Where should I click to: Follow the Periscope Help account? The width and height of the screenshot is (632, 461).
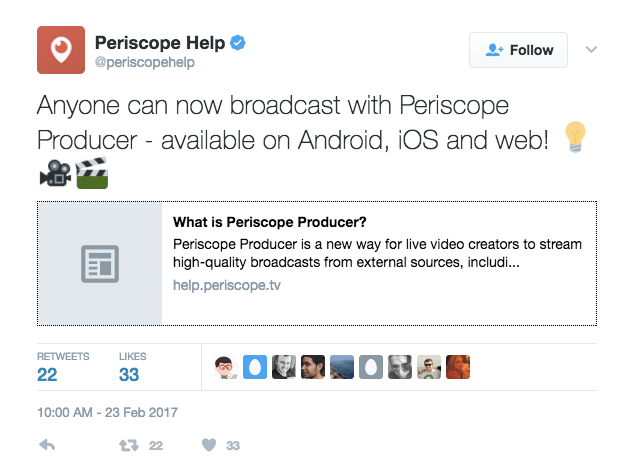click(x=518, y=50)
